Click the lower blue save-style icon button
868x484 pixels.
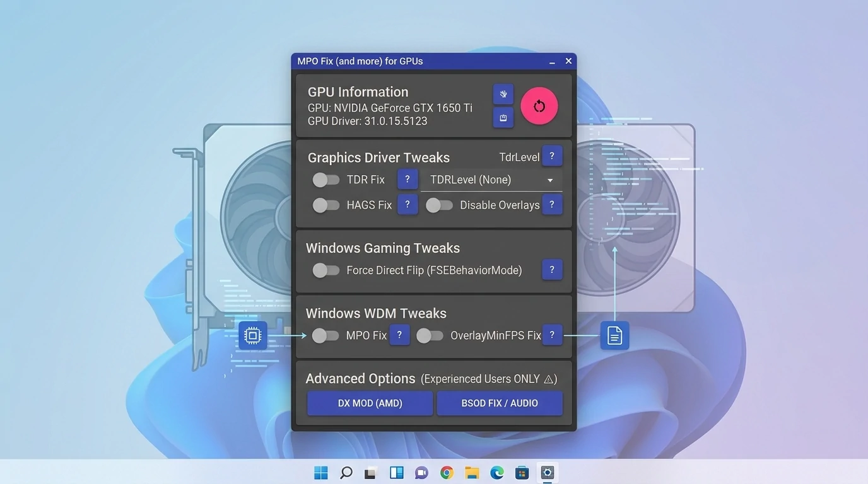pyautogui.click(x=503, y=118)
